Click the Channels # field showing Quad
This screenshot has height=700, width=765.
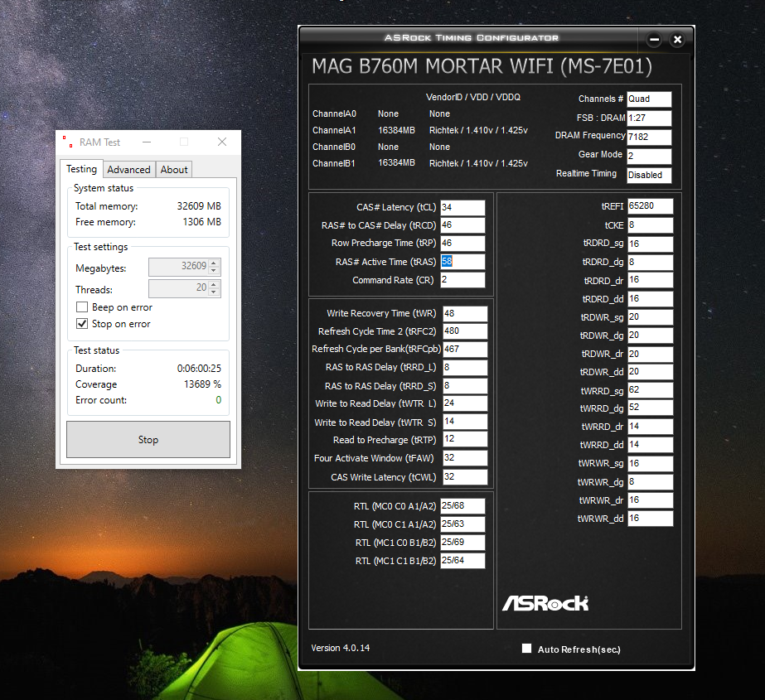(x=649, y=99)
